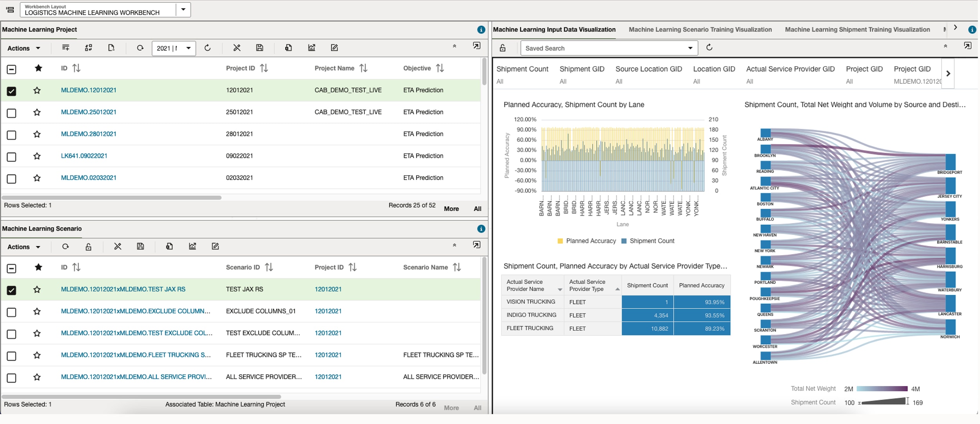Pop out the Machine Learning Scenario panel

tap(476, 245)
